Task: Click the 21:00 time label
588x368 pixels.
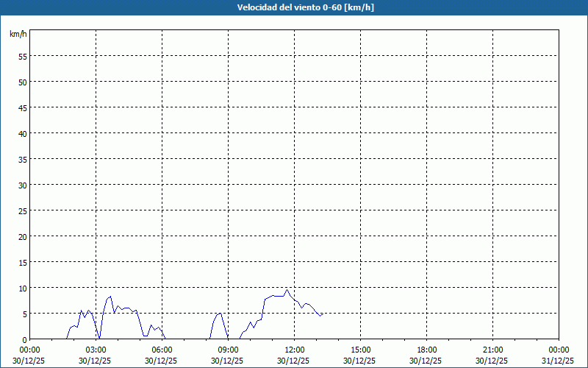Action: (492, 350)
